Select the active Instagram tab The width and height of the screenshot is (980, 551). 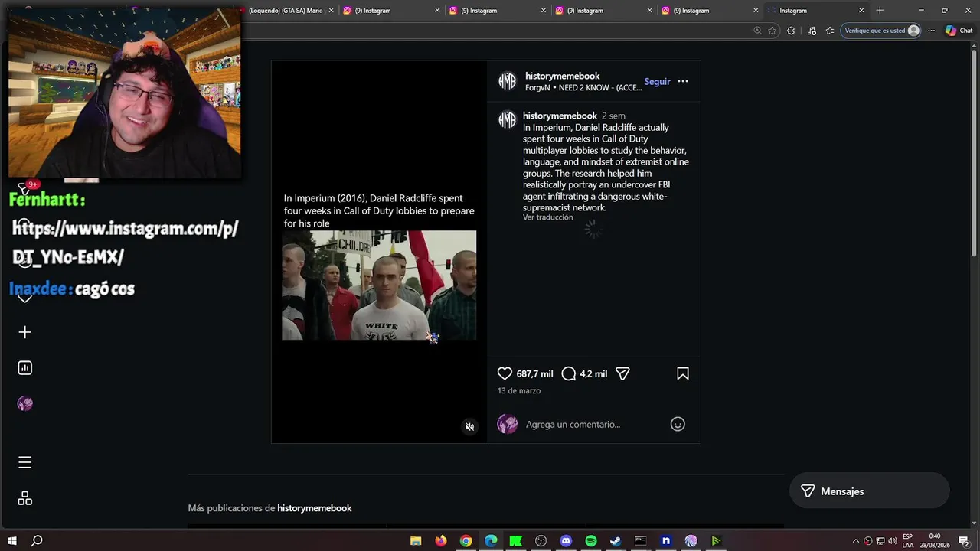click(815, 11)
